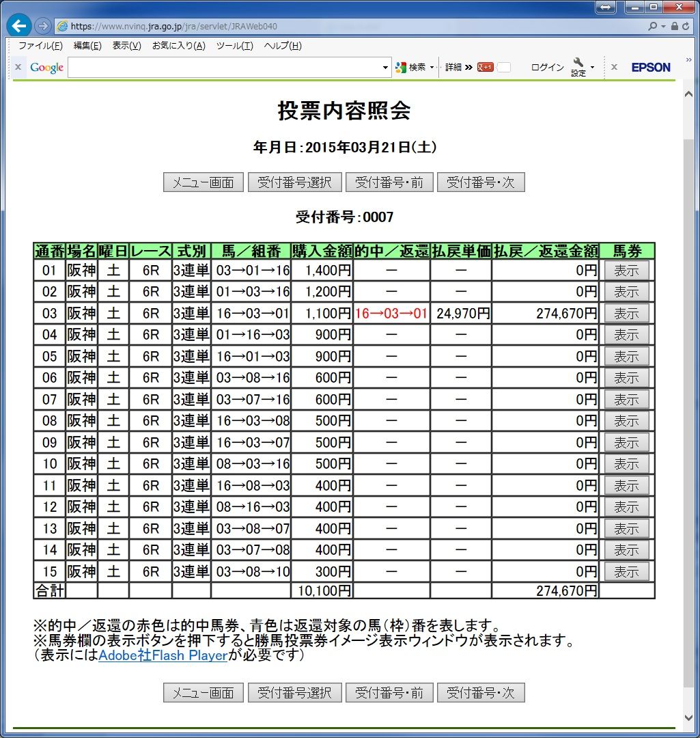Click 表示 button in row 04

tap(627, 335)
